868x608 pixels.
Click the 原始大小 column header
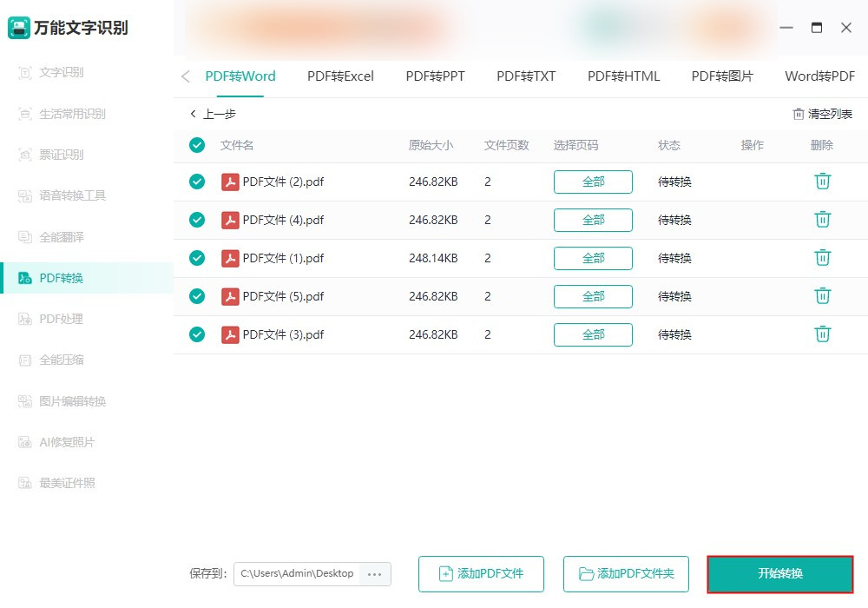pos(431,145)
